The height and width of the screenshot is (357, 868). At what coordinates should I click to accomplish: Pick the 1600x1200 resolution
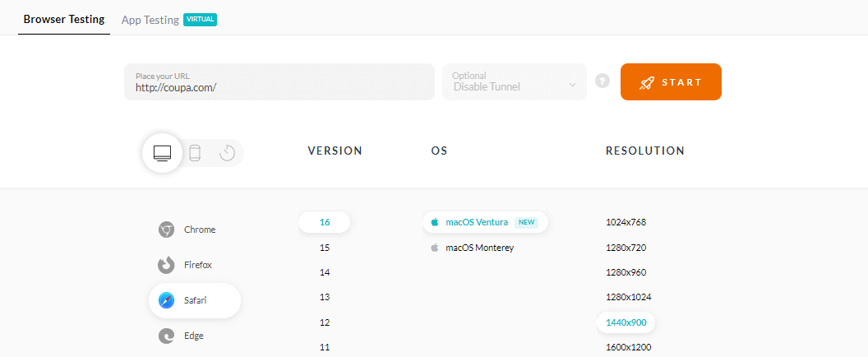[x=628, y=347]
